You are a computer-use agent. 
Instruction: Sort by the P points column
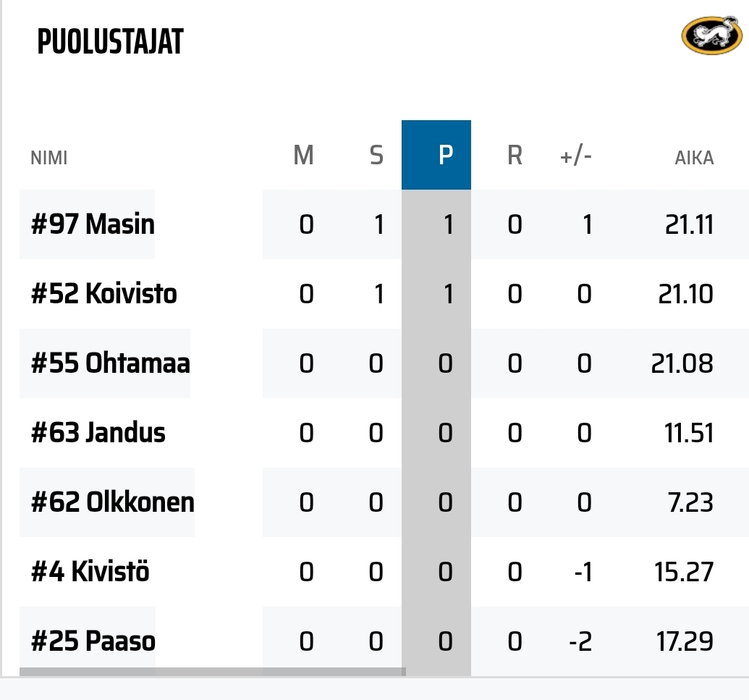coord(436,155)
